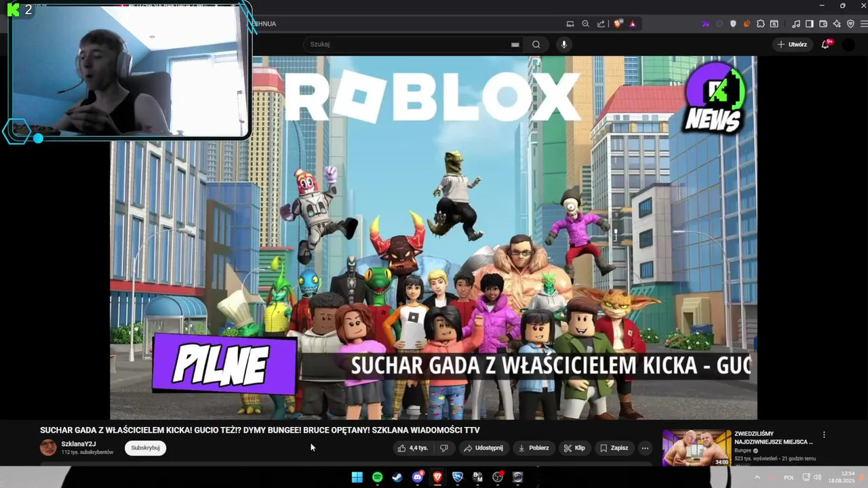This screenshot has height=488, width=868.
Task: Open volume speaker icon in system tray
Action: [816, 477]
